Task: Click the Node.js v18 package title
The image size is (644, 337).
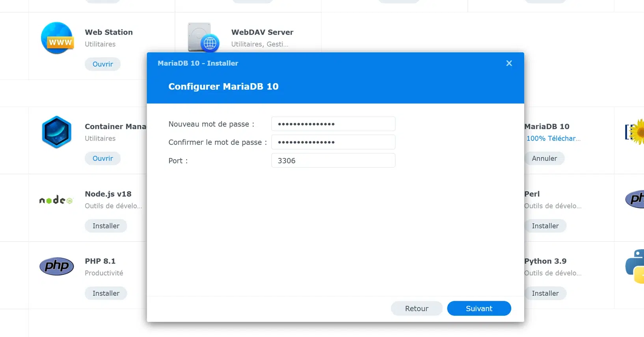Action: tap(108, 194)
